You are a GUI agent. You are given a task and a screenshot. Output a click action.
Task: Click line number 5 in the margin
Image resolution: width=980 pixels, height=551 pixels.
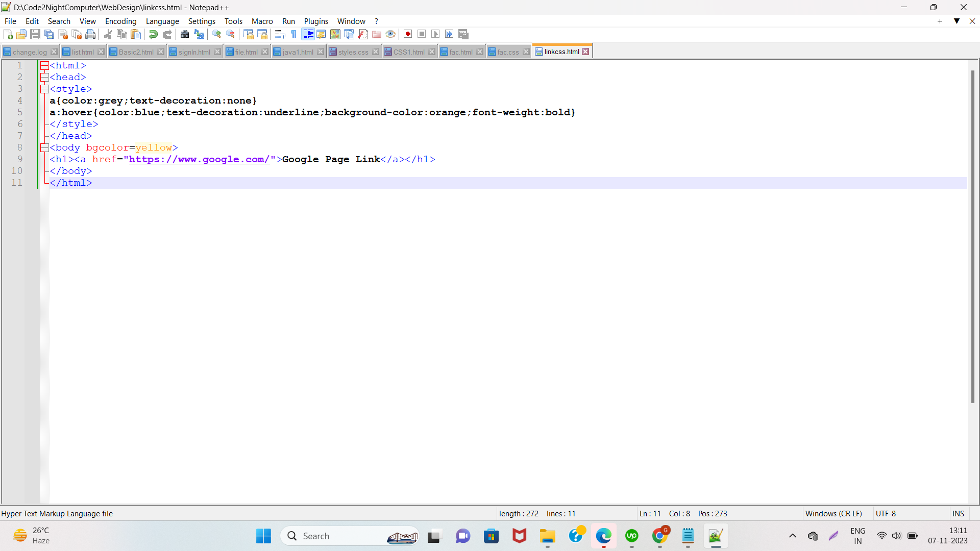click(20, 112)
